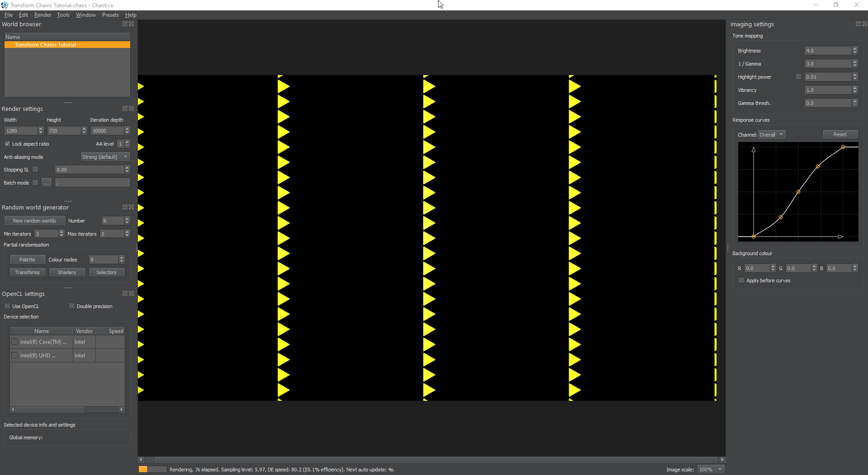
Task: Click the Colour nodes spinner arrows
Action: [122, 260]
